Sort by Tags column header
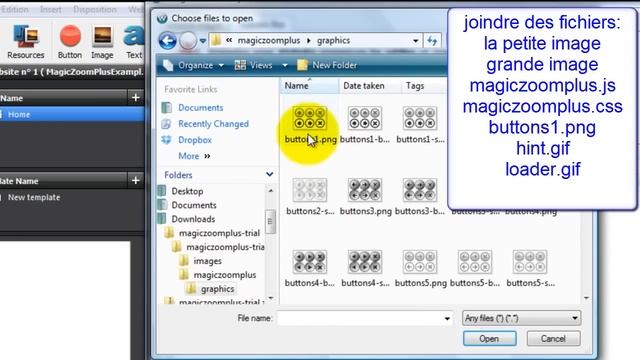 pos(415,86)
